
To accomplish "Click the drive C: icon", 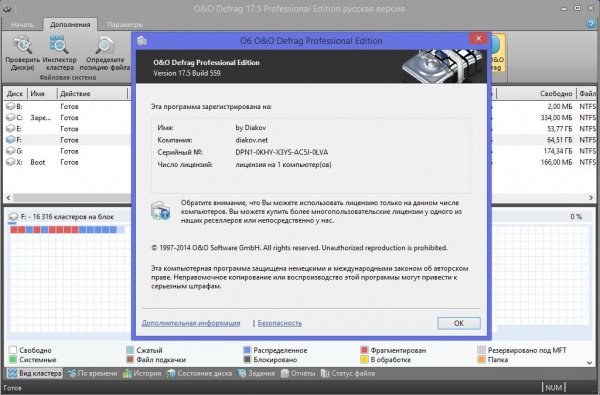I will [11, 117].
